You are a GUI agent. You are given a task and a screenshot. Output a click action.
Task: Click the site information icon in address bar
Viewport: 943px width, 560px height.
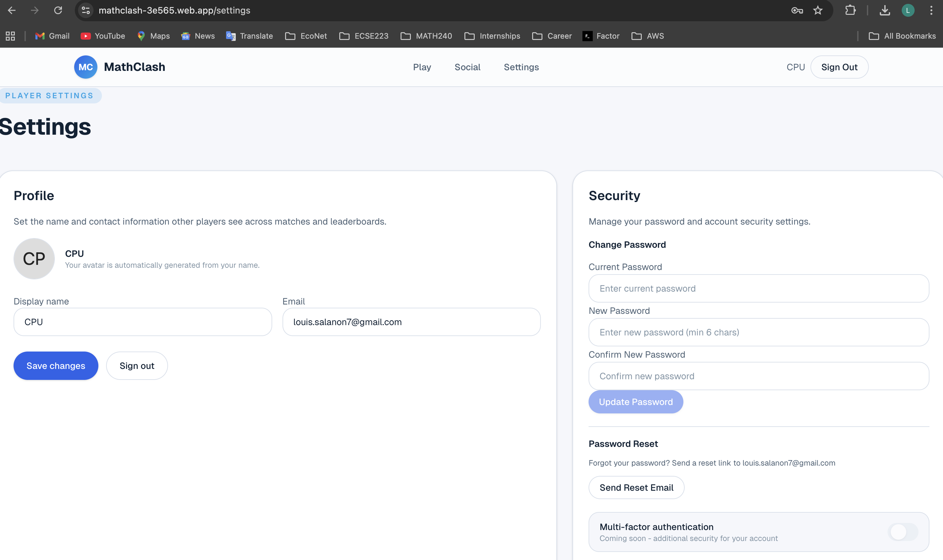click(86, 10)
